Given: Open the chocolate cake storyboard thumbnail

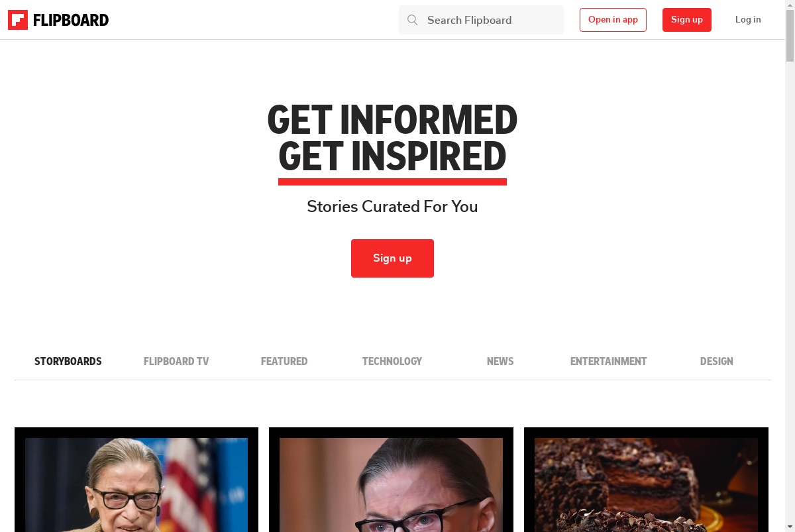Looking at the screenshot, I should click(646, 484).
